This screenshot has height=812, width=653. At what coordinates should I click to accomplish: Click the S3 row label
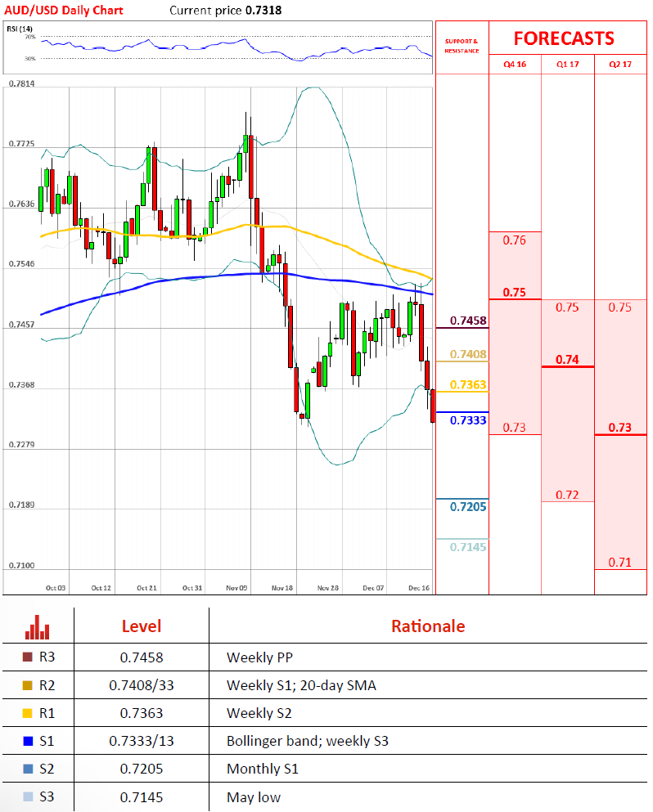(47, 797)
